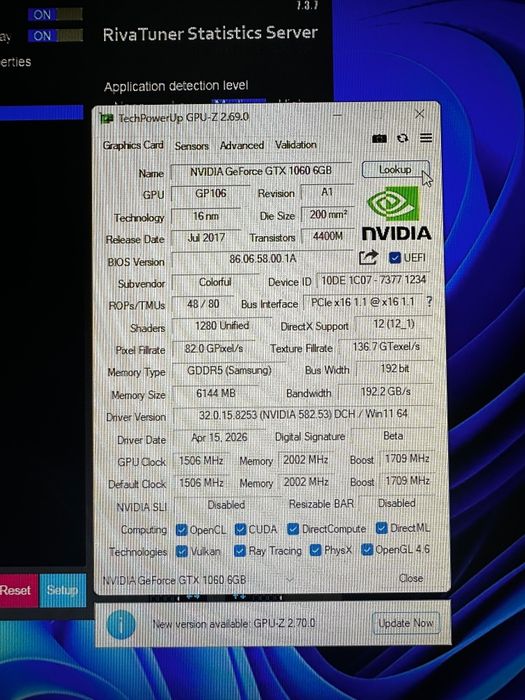Switch to the Sensors tab
Screen dimensions: 525x700
(192, 146)
